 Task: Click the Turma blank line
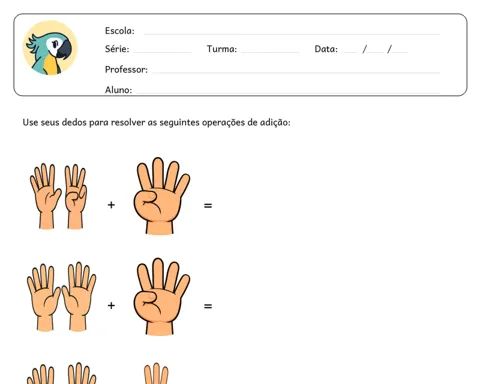click(x=270, y=52)
